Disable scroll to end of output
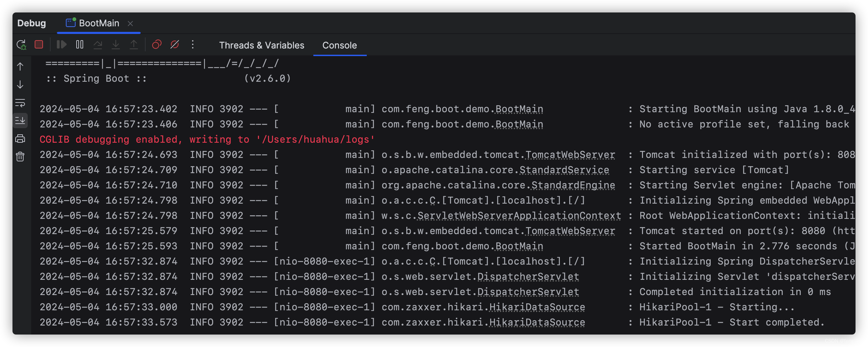Viewport: 868px width, 347px height. tap(20, 121)
